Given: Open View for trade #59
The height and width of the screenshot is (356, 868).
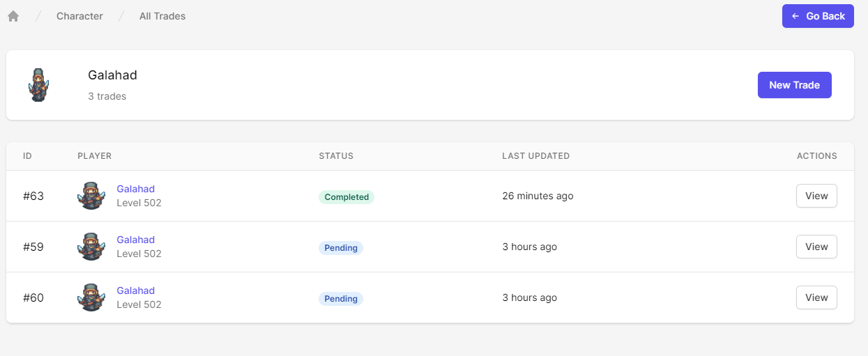Looking at the screenshot, I should (x=816, y=247).
